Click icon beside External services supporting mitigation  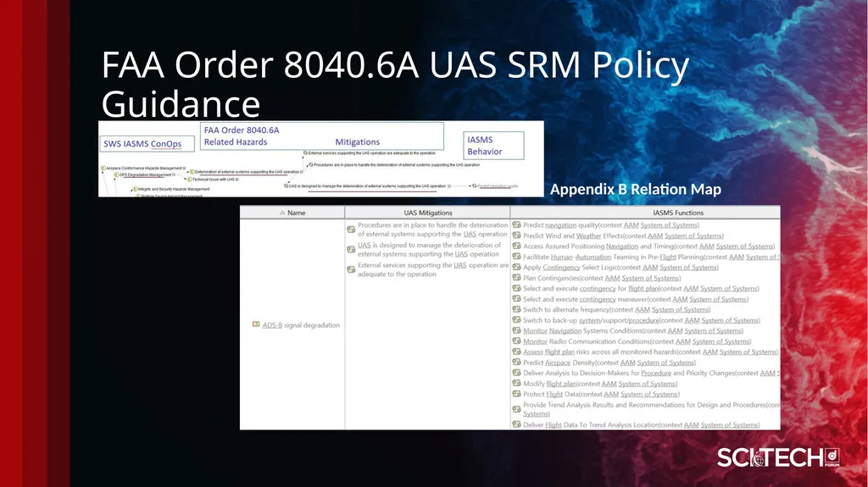pos(351,269)
